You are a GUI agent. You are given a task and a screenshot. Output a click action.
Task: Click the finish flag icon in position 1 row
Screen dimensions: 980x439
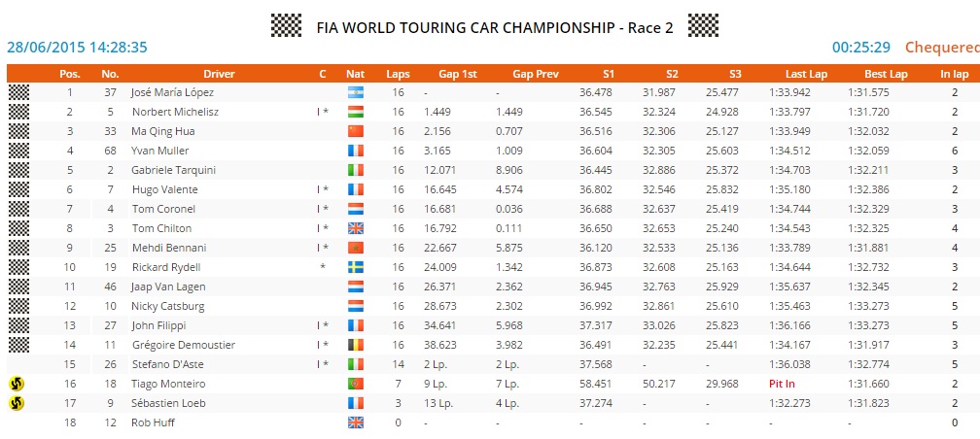pyautogui.click(x=18, y=92)
